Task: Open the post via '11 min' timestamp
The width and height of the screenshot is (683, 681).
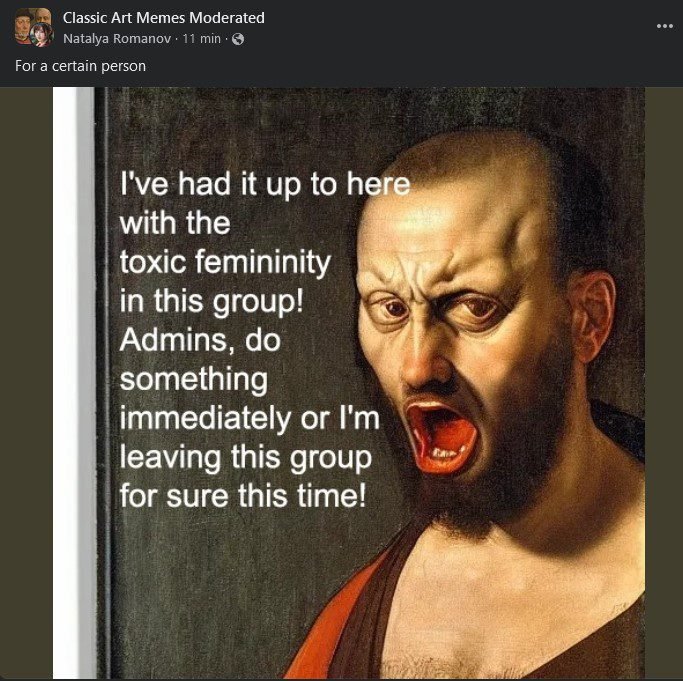Action: pyautogui.click(x=203, y=40)
